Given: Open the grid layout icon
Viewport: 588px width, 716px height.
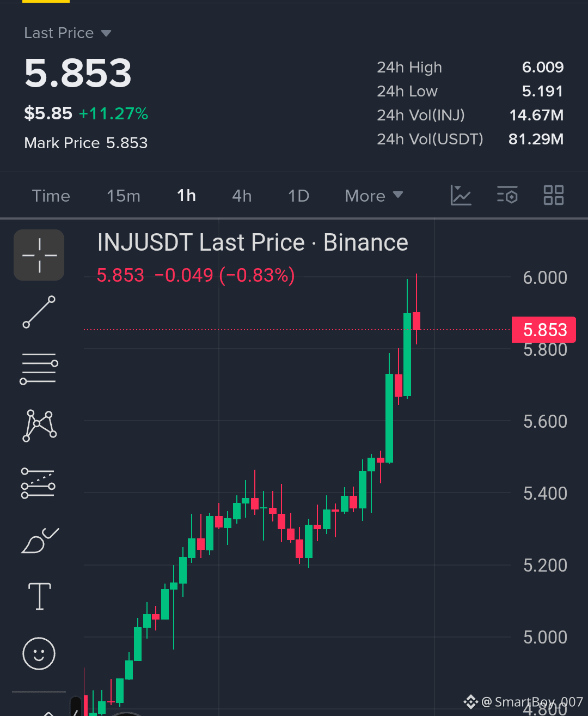Looking at the screenshot, I should click(x=554, y=195).
